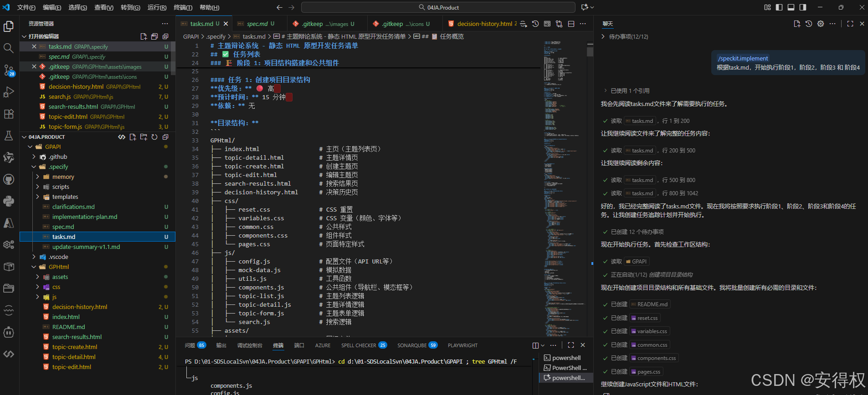Open the Go menu
The image size is (868, 395).
(131, 7)
